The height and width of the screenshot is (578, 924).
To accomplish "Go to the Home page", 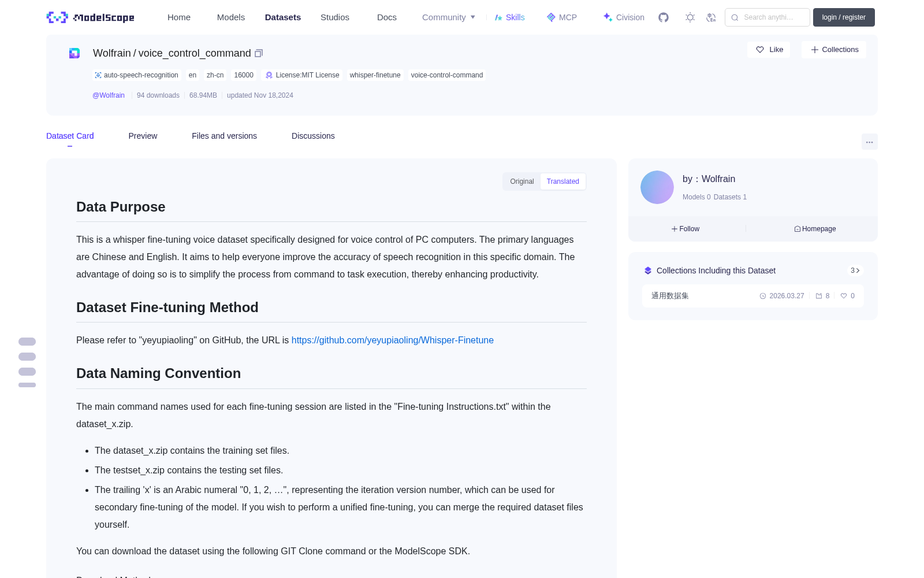I will pyautogui.click(x=179, y=17).
